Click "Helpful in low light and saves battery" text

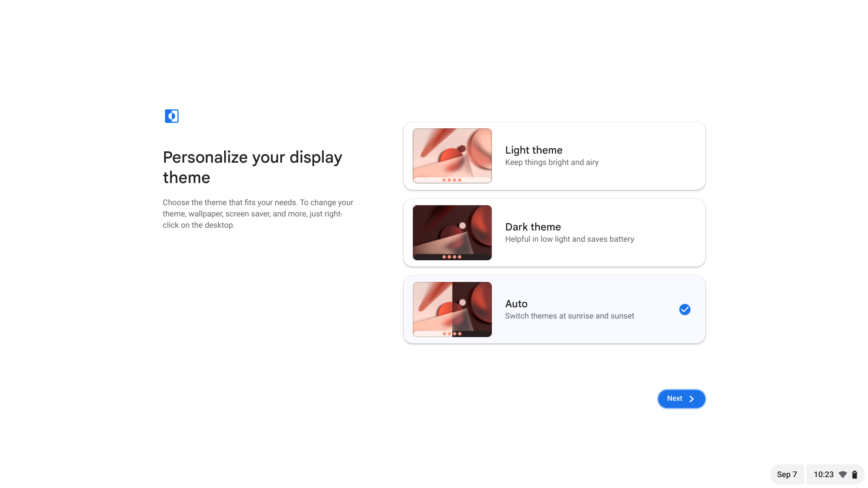(569, 239)
